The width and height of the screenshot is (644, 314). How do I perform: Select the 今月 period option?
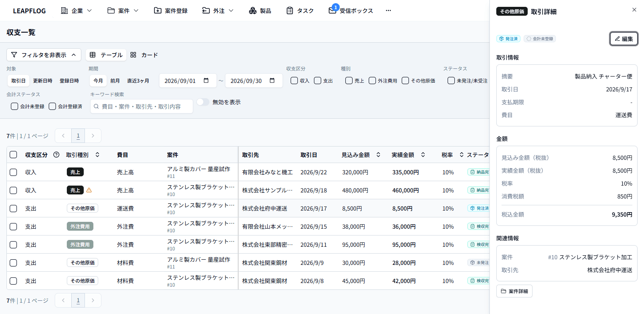click(98, 81)
